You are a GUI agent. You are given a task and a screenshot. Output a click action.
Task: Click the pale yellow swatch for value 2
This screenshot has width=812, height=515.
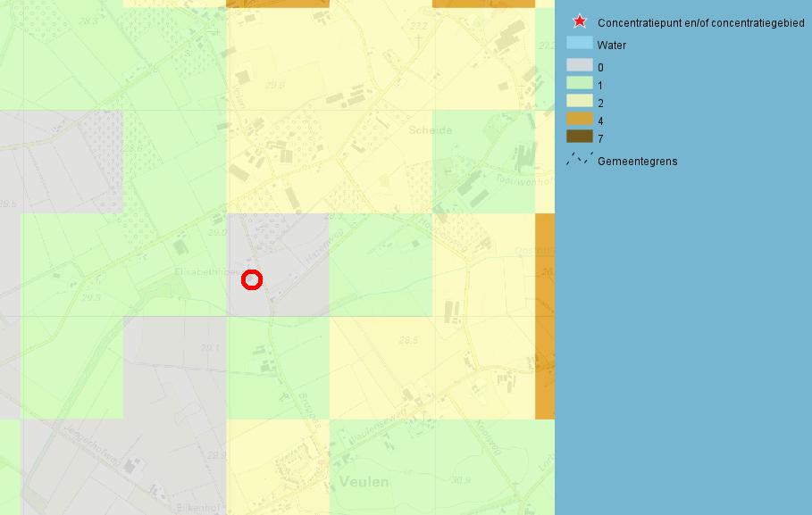click(580, 101)
